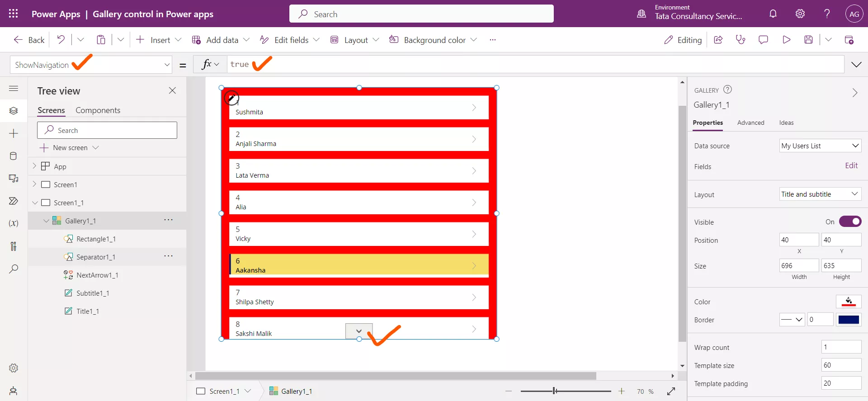The width and height of the screenshot is (868, 401).
Task: Click the gallery show-navigation down arrow
Action: tap(359, 331)
